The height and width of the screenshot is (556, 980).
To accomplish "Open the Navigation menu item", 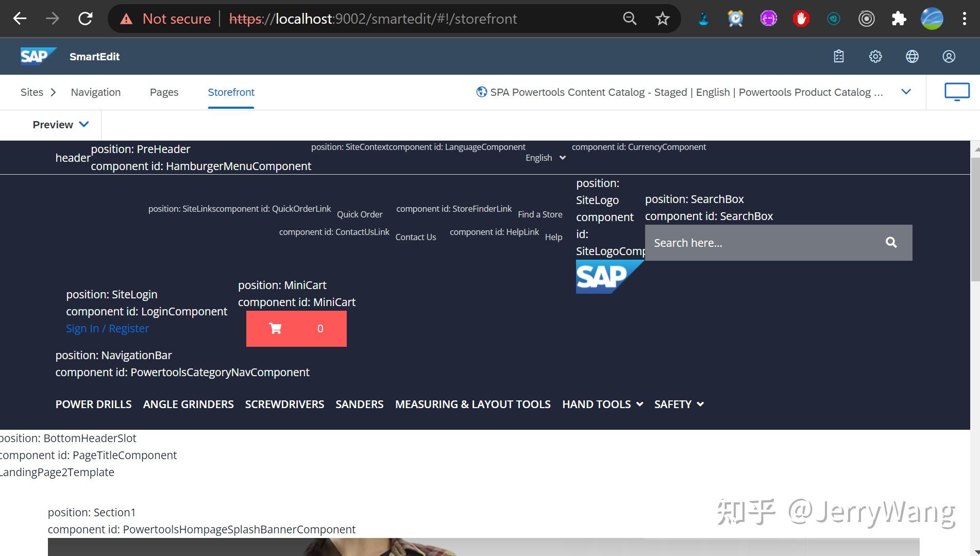I will click(95, 92).
